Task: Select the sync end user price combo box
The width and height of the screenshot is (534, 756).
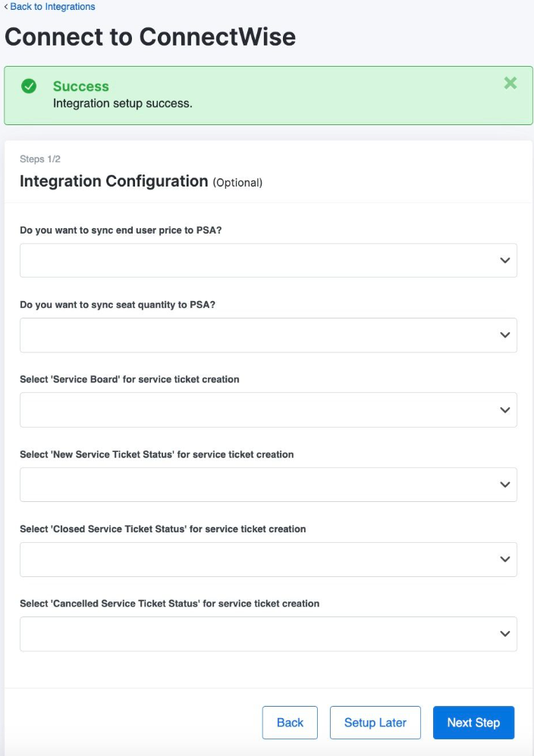Action: tap(269, 260)
